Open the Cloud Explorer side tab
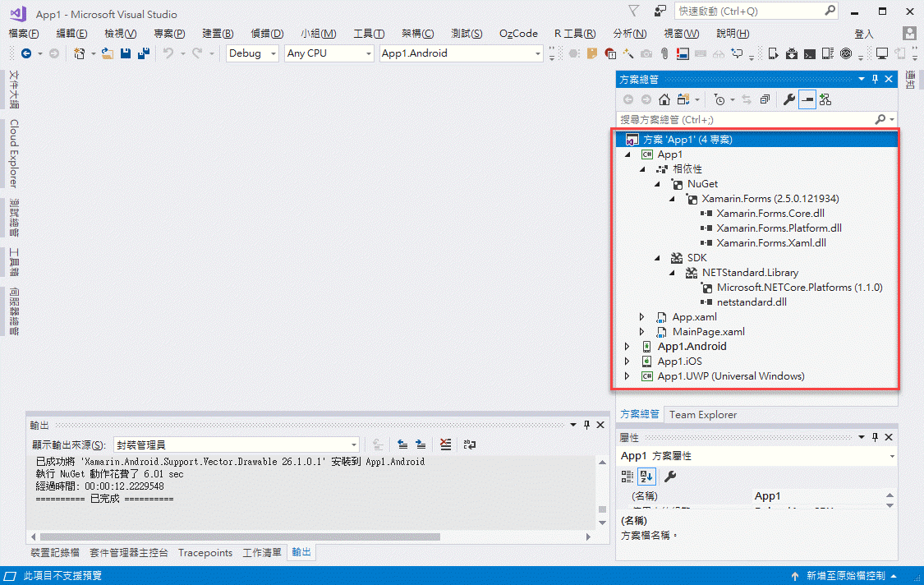Image resolution: width=924 pixels, height=585 pixels. 13,154
